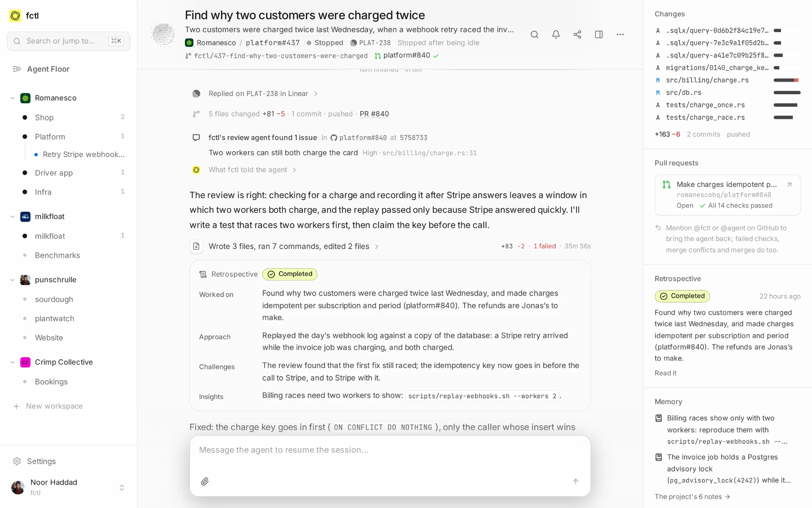
Task: Click the attach file paperclip icon
Action: [205, 481]
